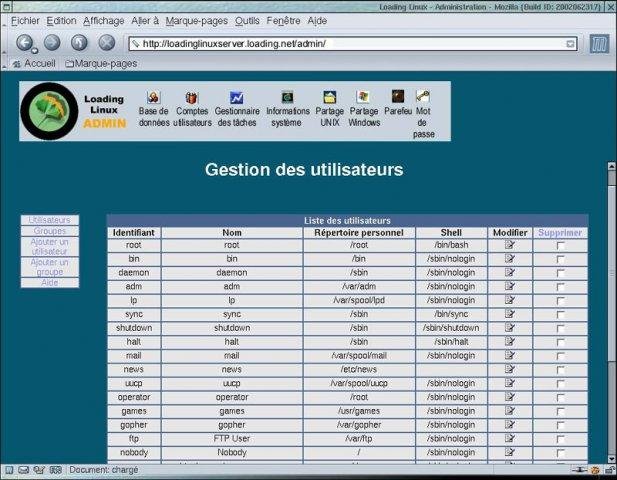
Task: Tick the Supprimer checkbox for games user
Action: pyautogui.click(x=560, y=411)
